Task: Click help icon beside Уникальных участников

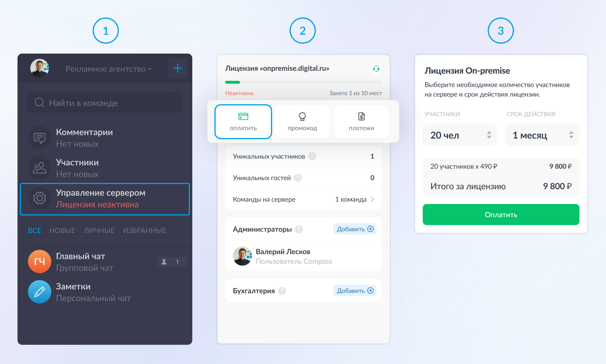Action: [312, 156]
